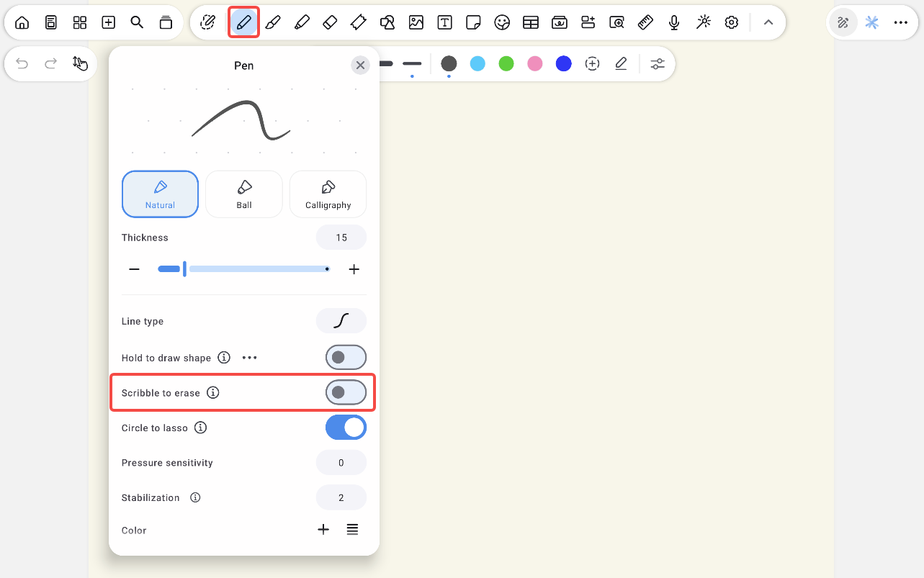Add a new color in Pen panel

[323, 530]
